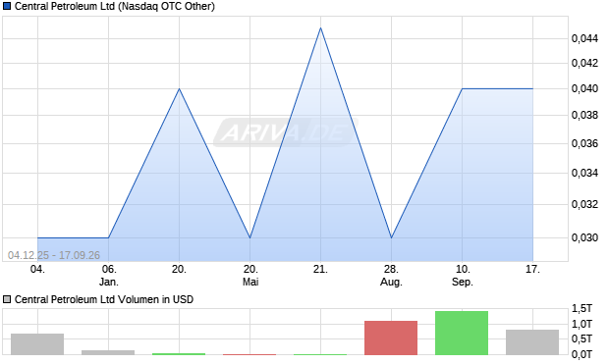Click the 0,044 price axis label
The width and height of the screenshot is (609, 364).
(584, 38)
